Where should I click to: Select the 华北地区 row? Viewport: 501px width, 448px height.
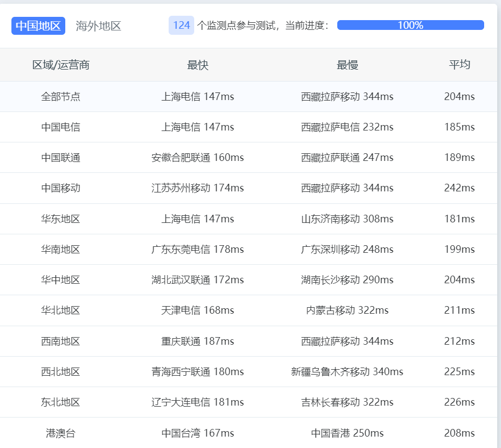point(249,310)
